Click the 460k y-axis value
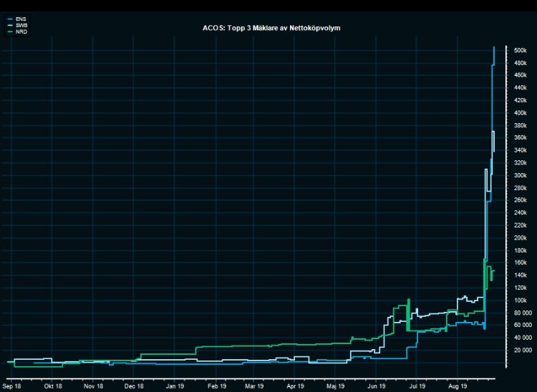537x392 pixels. (x=521, y=75)
